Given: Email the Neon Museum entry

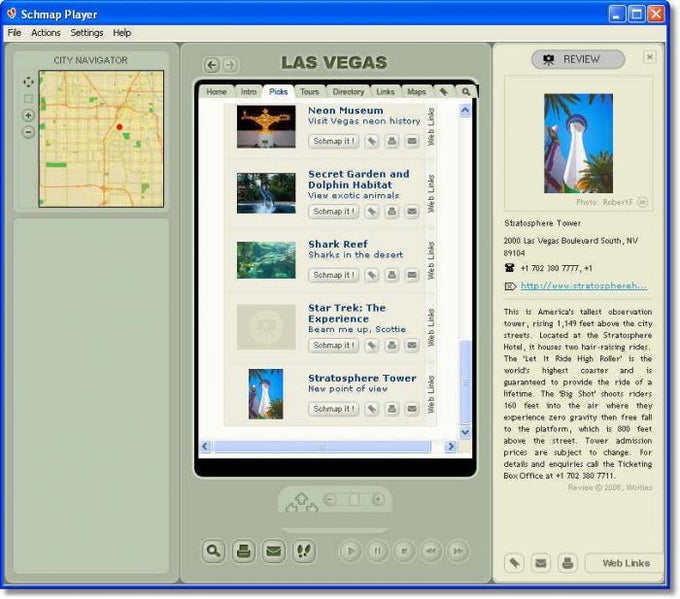Looking at the screenshot, I should [412, 141].
